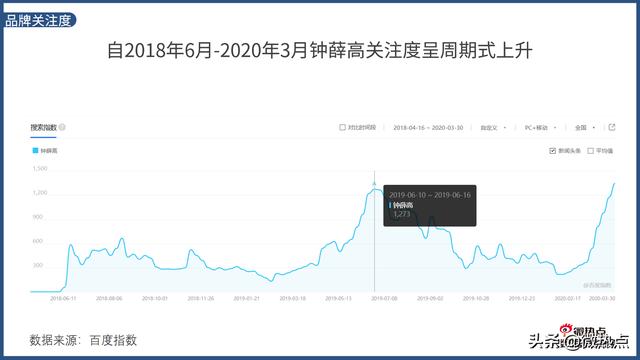
Task: Click the tooltip date 2019-06-10 ~ 2019-06-16
Action: [x=430, y=195]
